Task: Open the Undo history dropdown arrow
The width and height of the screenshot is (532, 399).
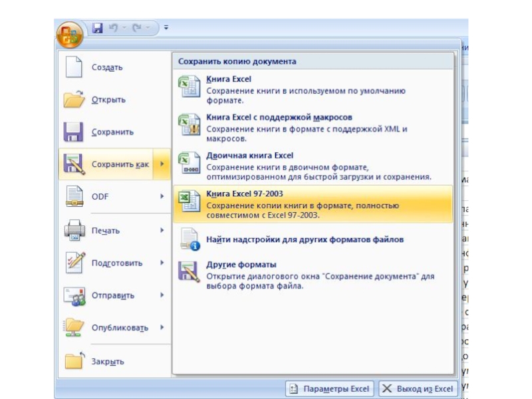Action: pyautogui.click(x=124, y=27)
